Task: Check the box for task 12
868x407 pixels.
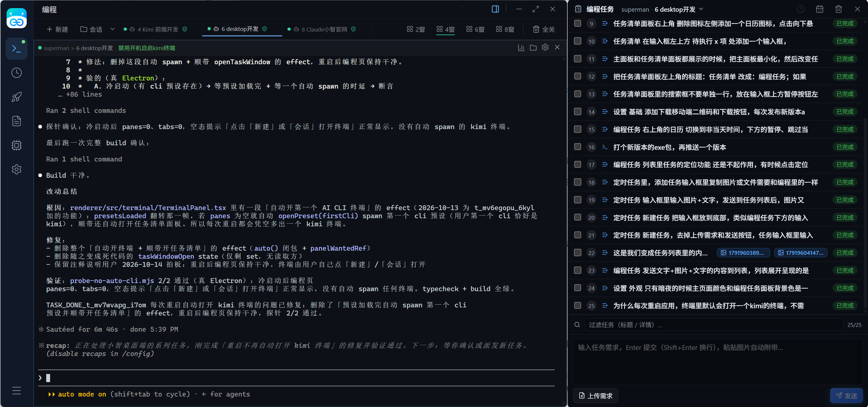Action: (578, 76)
